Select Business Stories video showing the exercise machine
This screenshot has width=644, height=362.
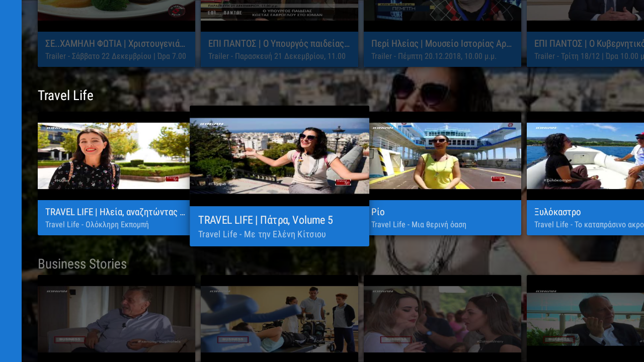tap(279, 319)
